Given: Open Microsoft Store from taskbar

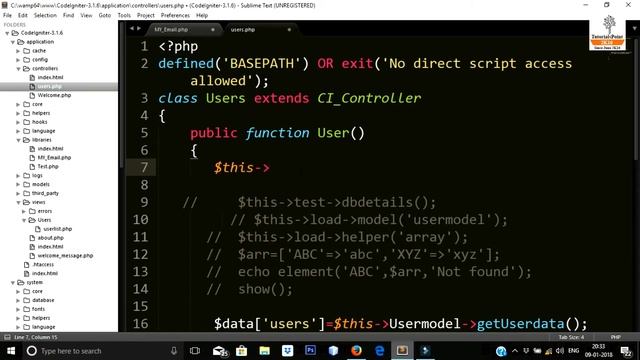Looking at the screenshot, I should [x=241, y=351].
